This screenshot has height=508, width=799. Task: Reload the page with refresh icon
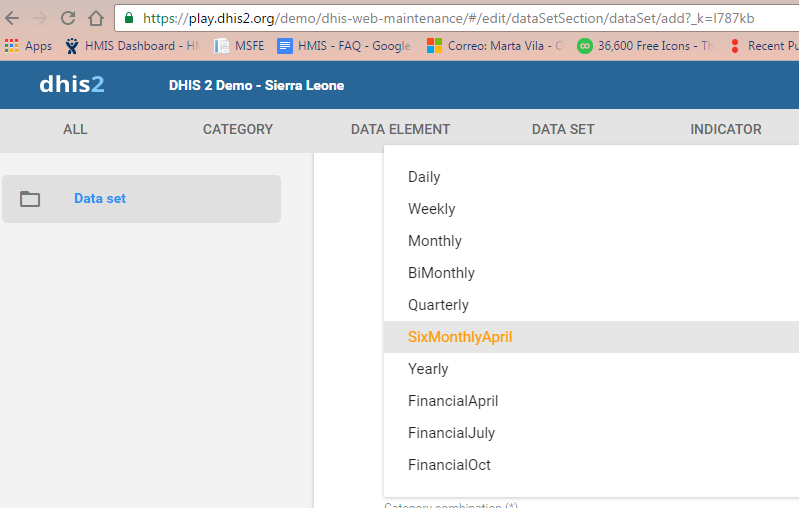click(x=68, y=18)
